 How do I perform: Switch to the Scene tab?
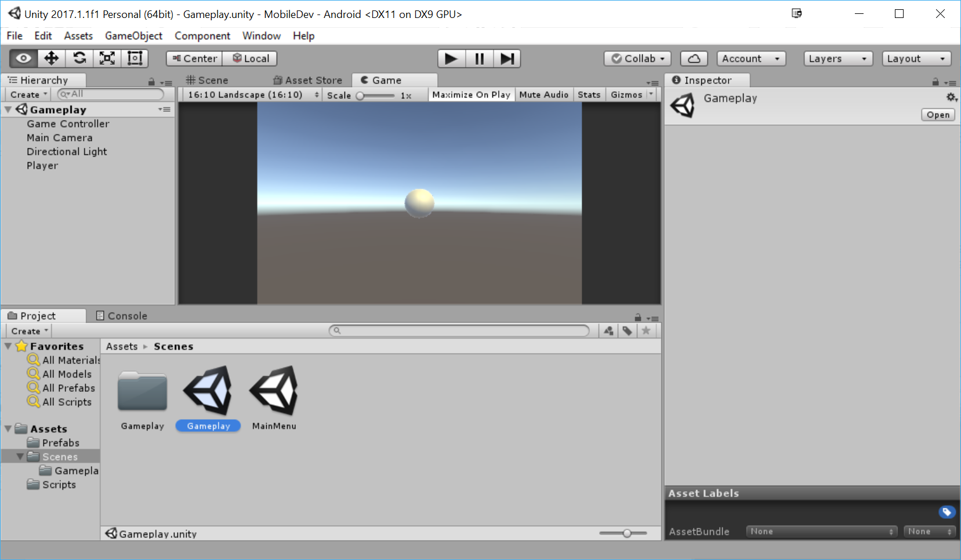[207, 80]
